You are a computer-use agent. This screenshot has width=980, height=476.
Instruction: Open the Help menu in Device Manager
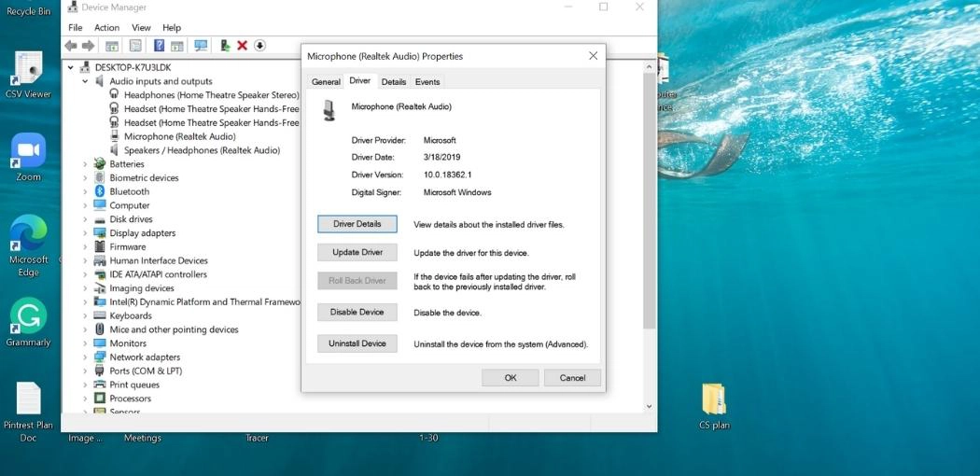172,27
